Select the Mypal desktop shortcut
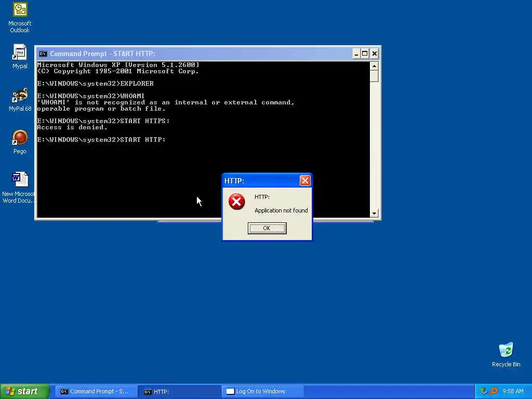Viewport: 532px width, 399px height. (20, 56)
